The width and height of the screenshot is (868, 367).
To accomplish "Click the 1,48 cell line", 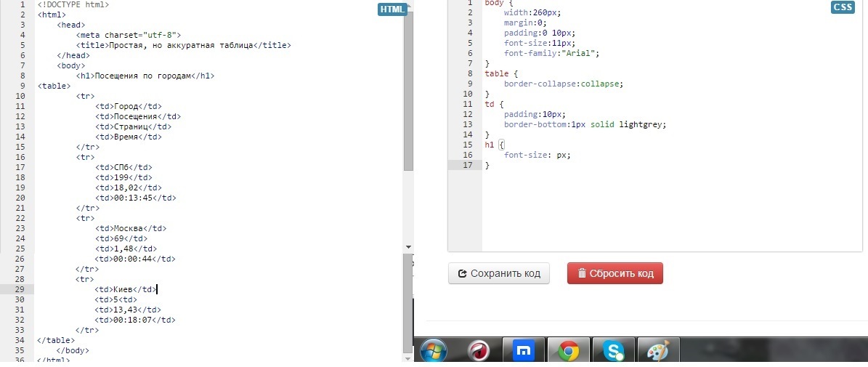I will [x=126, y=249].
